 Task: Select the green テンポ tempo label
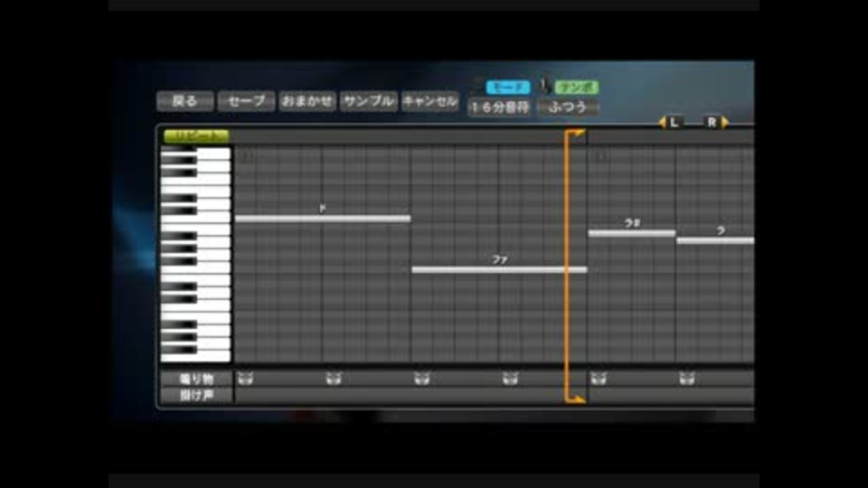(x=576, y=88)
